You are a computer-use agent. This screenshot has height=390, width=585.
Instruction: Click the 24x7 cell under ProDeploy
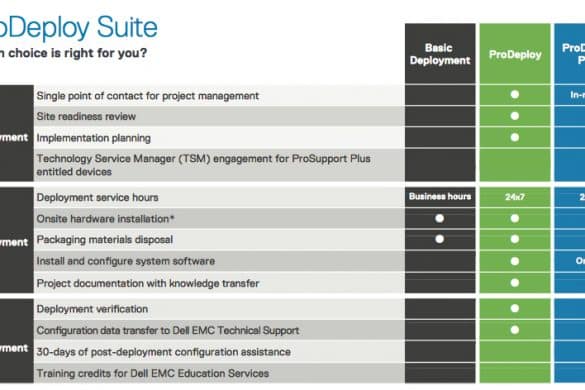[515, 197]
